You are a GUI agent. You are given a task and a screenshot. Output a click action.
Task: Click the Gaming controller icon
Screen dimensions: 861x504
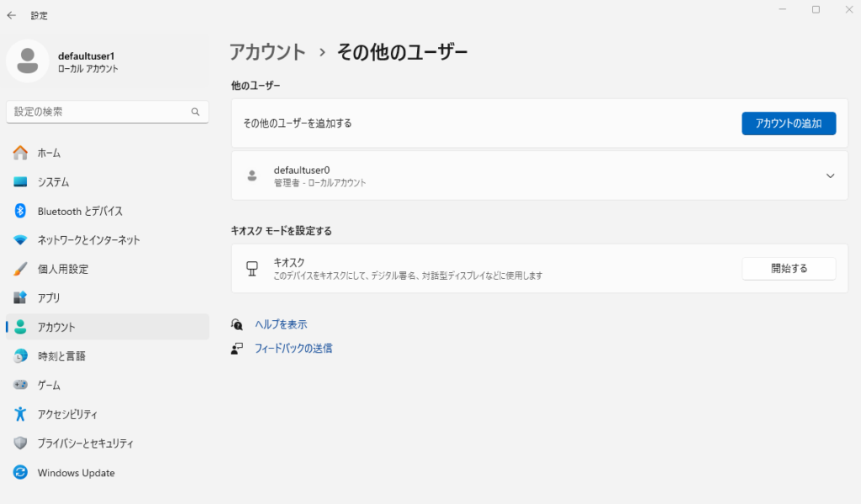[21, 385]
